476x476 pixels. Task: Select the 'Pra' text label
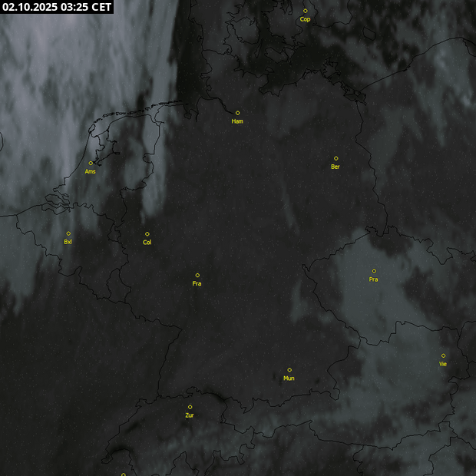[374, 279]
